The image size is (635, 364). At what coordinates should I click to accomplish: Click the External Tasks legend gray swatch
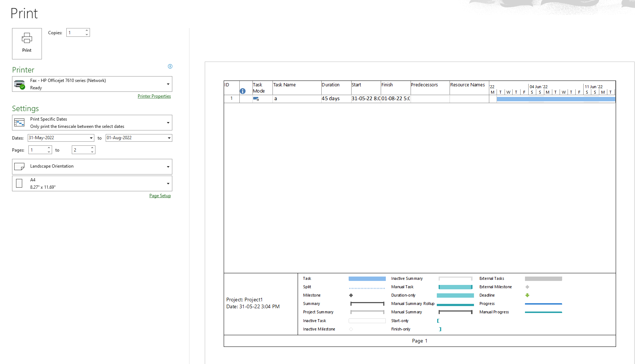tap(543, 279)
